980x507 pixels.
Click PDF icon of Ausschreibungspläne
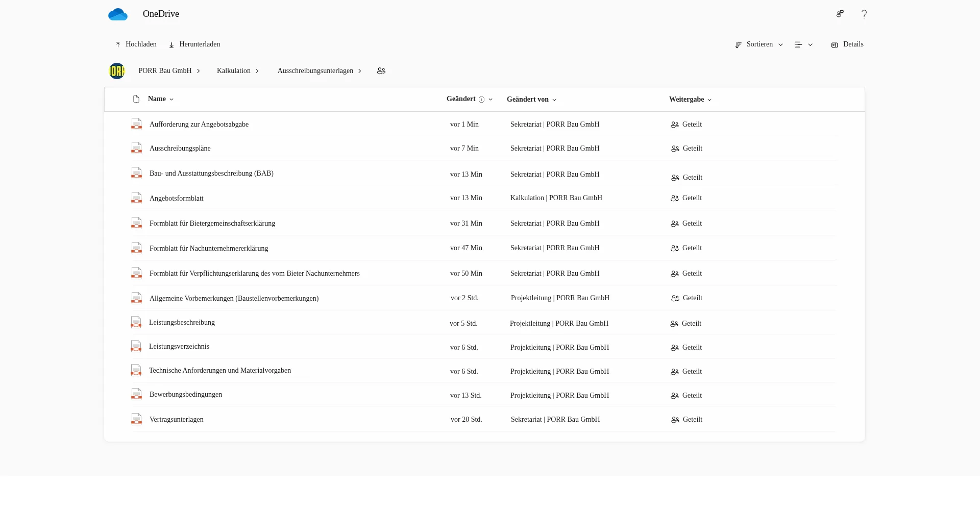pos(136,148)
